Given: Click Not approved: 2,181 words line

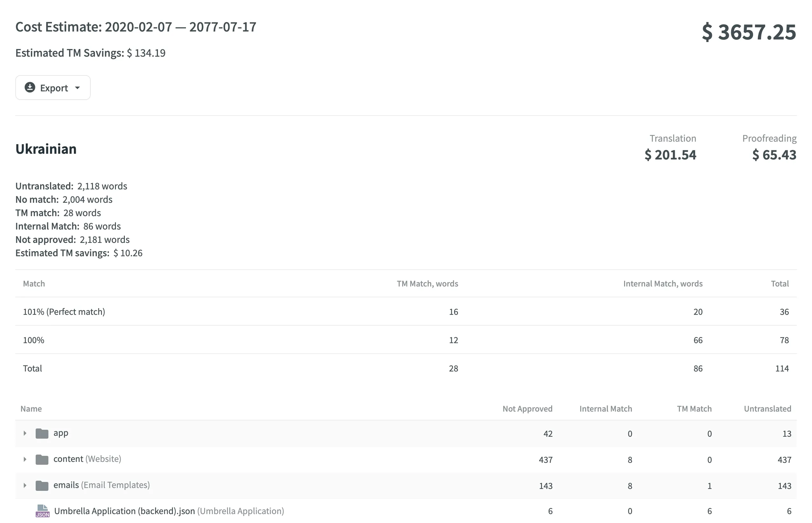Looking at the screenshot, I should pos(72,240).
